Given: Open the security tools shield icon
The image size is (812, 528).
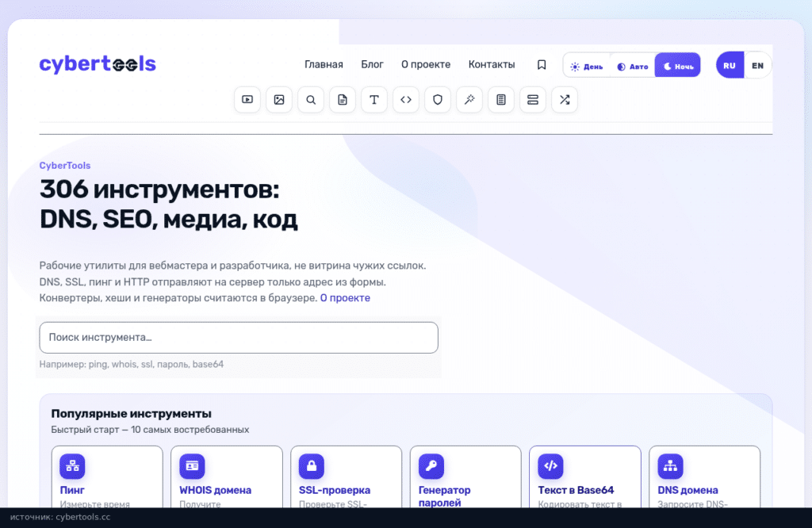Looking at the screenshot, I should click(438, 99).
